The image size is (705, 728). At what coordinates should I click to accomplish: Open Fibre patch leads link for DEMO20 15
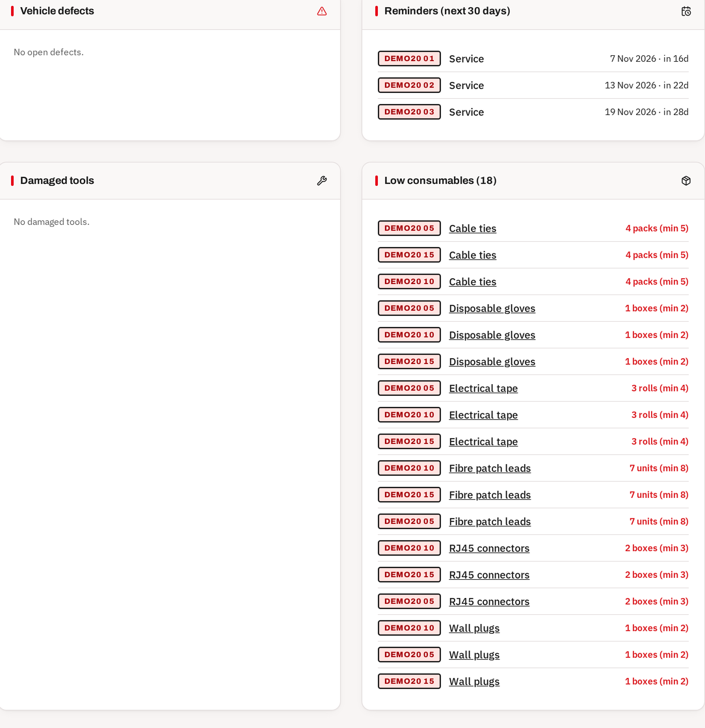pos(490,495)
